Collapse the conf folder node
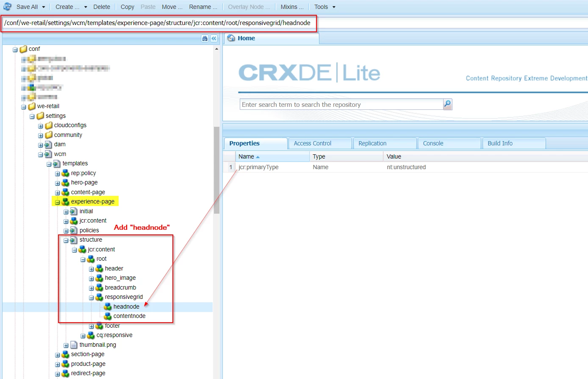Screen dimensions: 588x379 click(15, 50)
